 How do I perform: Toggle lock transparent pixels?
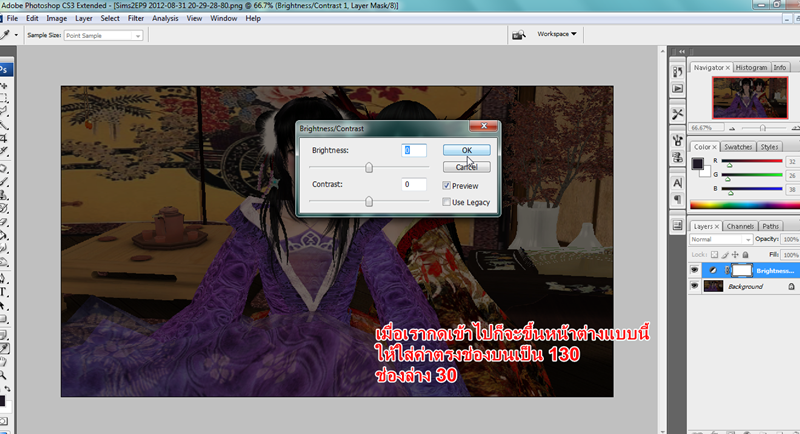pos(714,254)
